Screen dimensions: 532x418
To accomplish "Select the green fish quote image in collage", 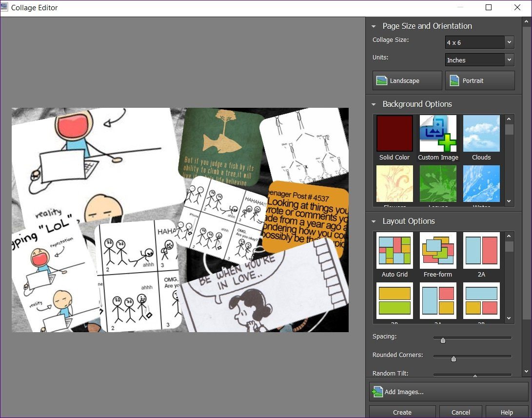I will coord(221,146).
